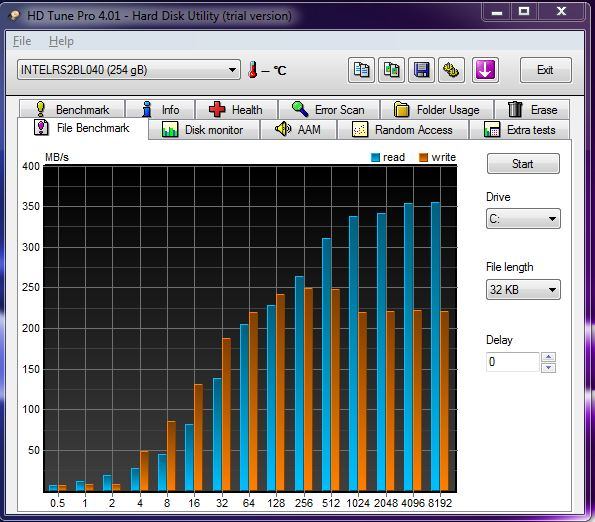Open the Help menu
Screen dimensions: 595x522
[x=61, y=41]
